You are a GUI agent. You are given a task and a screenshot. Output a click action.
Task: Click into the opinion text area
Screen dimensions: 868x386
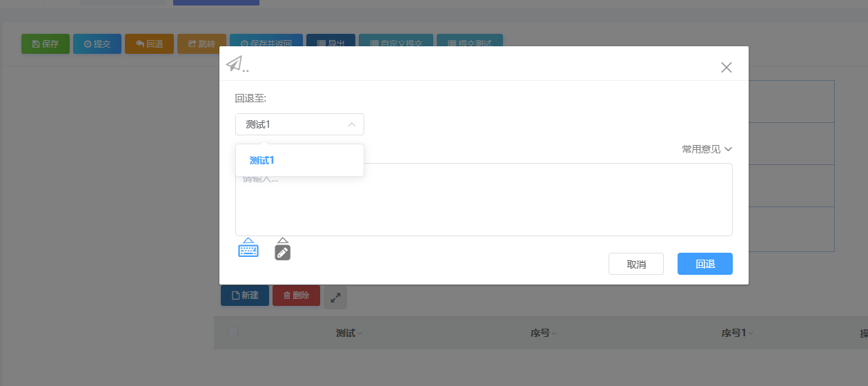[x=484, y=200]
